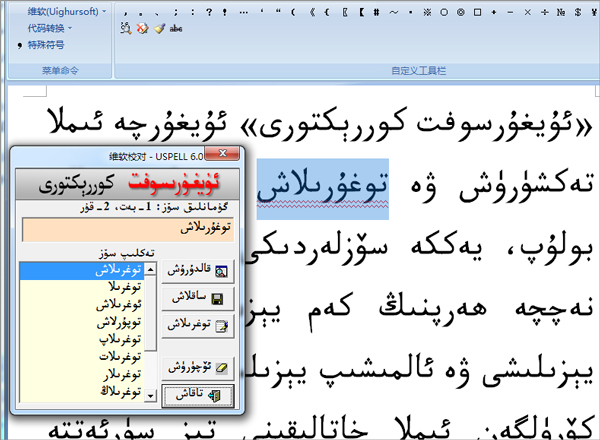The width and height of the screenshot is (600, 440).
Task: Insert the ellipsis symbol
Action: 243,13
